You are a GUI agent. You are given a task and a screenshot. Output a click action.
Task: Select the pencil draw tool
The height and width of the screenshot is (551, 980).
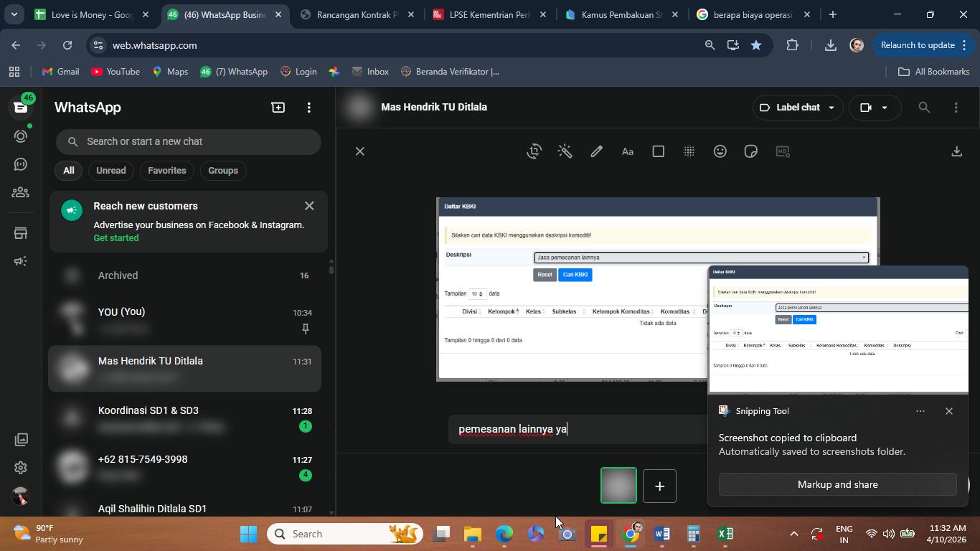(596, 151)
